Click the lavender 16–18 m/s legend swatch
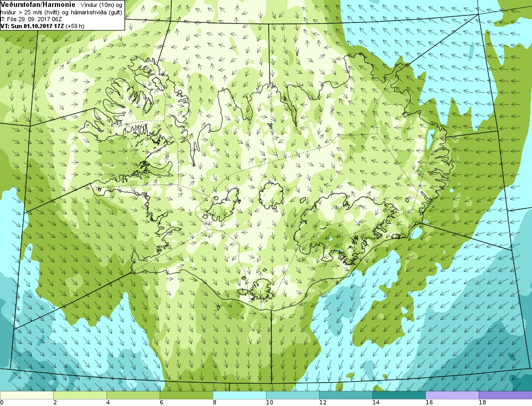Screen dimensions: 532x406 [452, 395]
